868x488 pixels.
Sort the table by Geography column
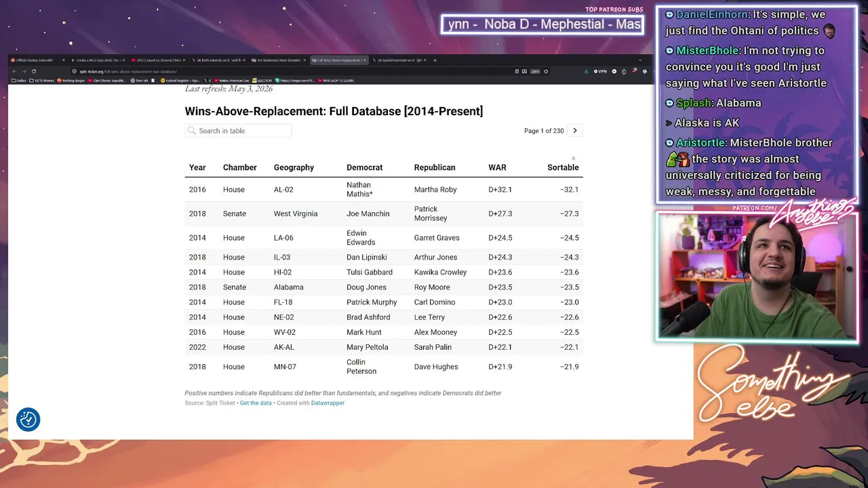(294, 167)
